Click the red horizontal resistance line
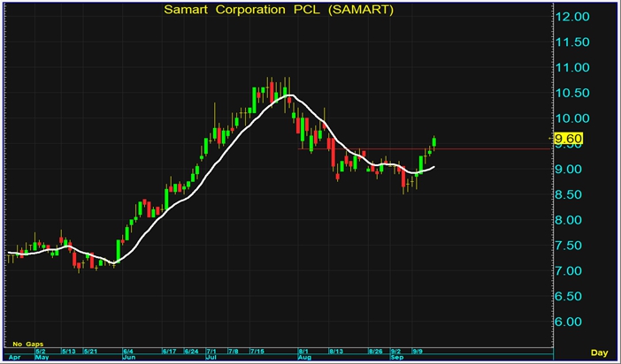Image resolution: width=621 pixels, height=364 pixels. coord(424,148)
